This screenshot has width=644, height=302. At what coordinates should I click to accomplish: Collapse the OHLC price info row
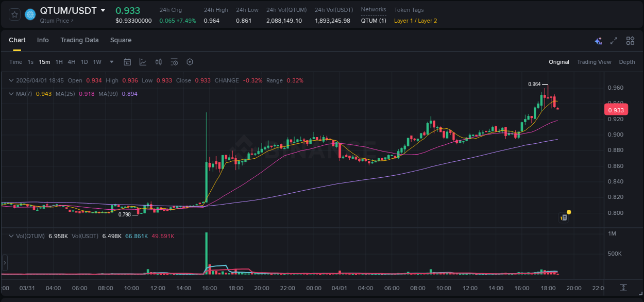[x=11, y=80]
